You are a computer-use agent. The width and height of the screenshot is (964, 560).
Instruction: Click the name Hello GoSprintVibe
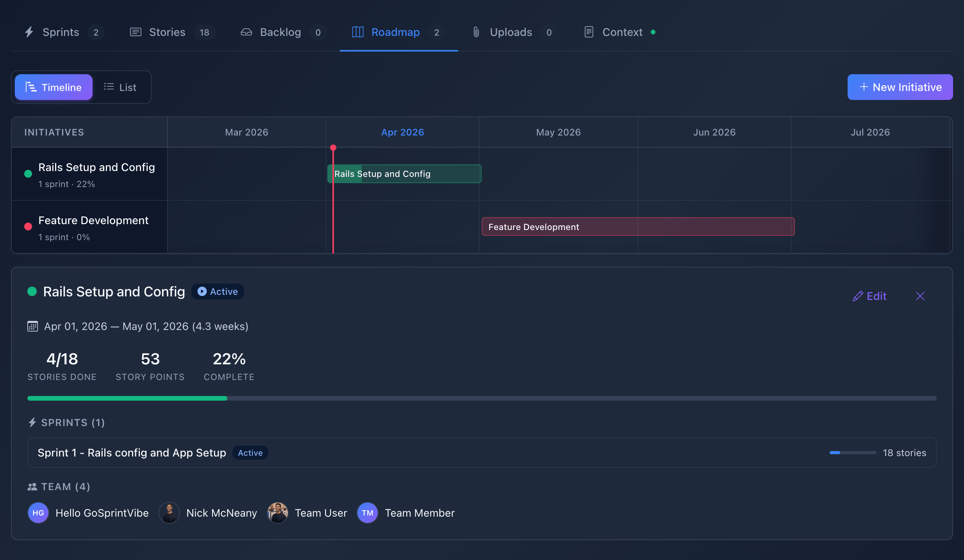[x=102, y=513]
